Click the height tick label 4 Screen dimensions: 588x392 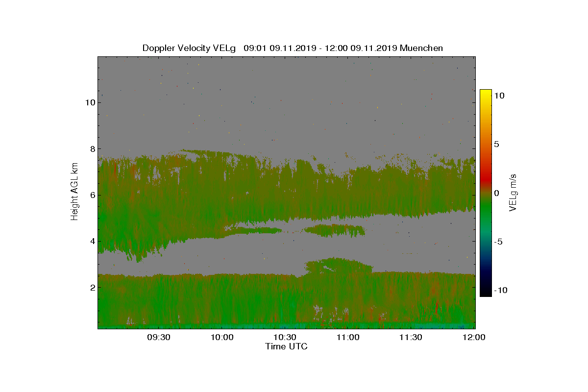[92, 241]
